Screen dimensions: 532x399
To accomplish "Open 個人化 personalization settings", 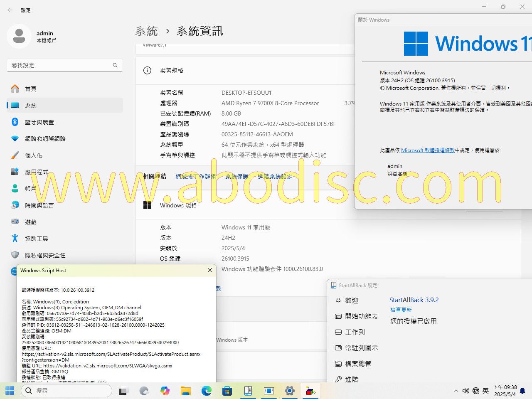I will [x=65, y=155].
